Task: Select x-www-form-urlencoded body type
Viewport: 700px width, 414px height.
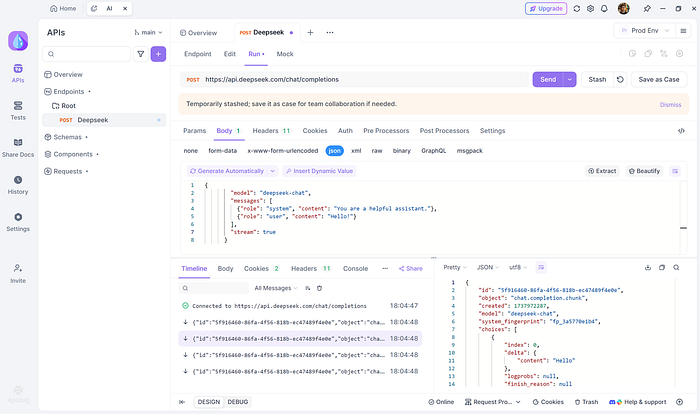Action: point(283,151)
